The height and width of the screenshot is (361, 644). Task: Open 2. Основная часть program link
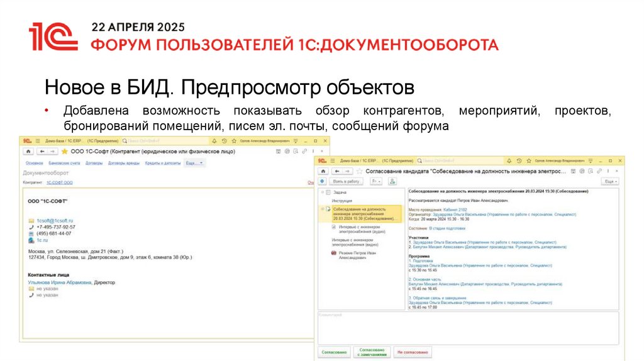(x=425, y=279)
